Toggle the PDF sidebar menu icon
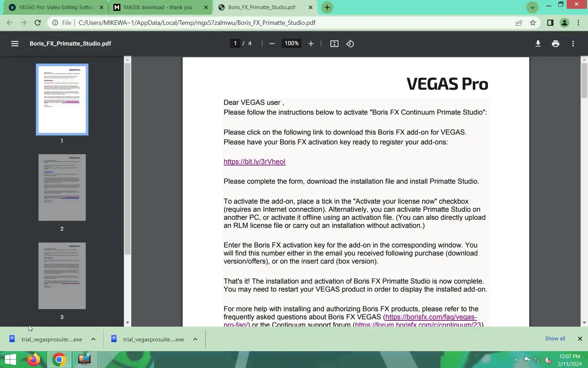 [x=15, y=44]
